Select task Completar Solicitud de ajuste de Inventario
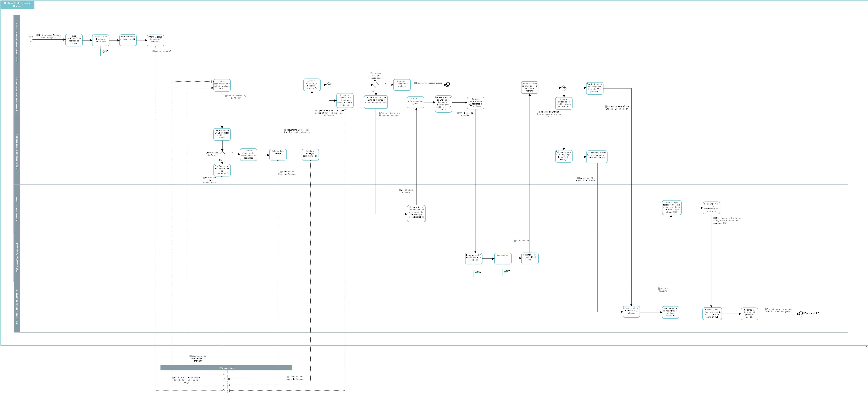 point(375,102)
